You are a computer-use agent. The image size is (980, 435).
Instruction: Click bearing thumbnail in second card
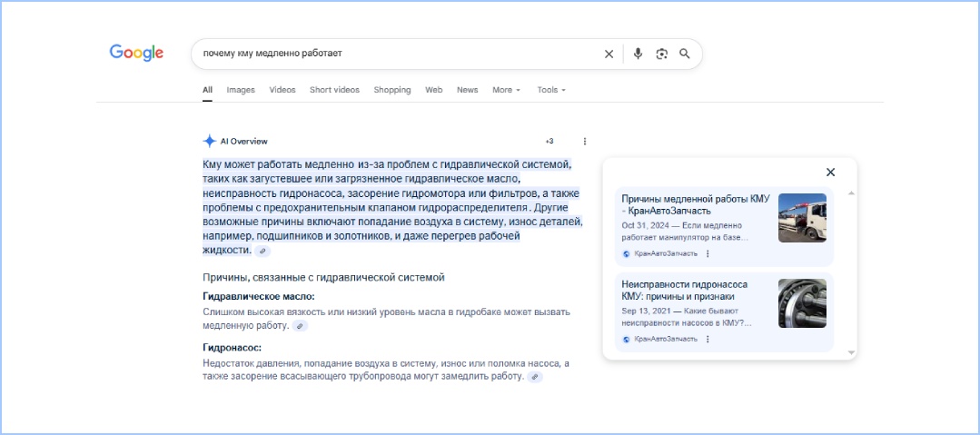click(803, 303)
